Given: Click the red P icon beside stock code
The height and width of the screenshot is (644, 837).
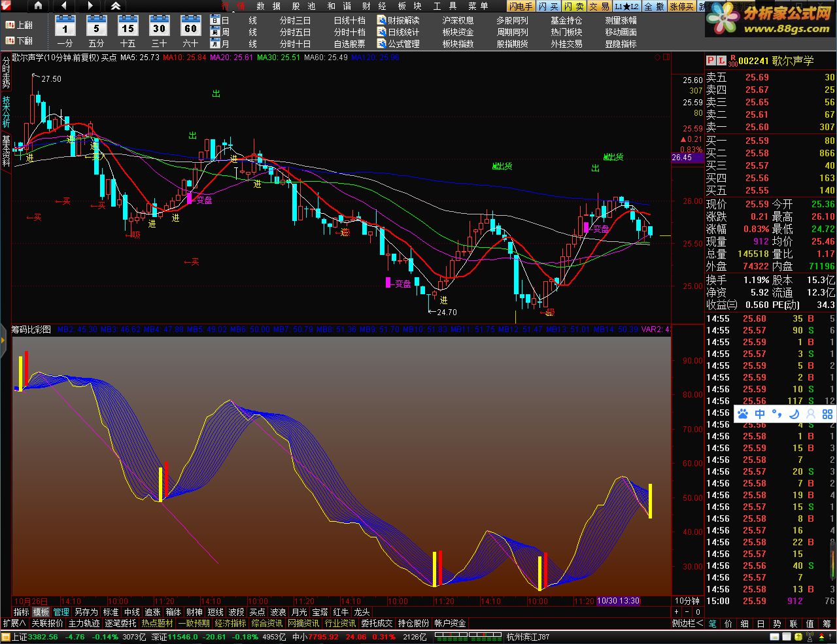Looking at the screenshot, I should point(711,60).
